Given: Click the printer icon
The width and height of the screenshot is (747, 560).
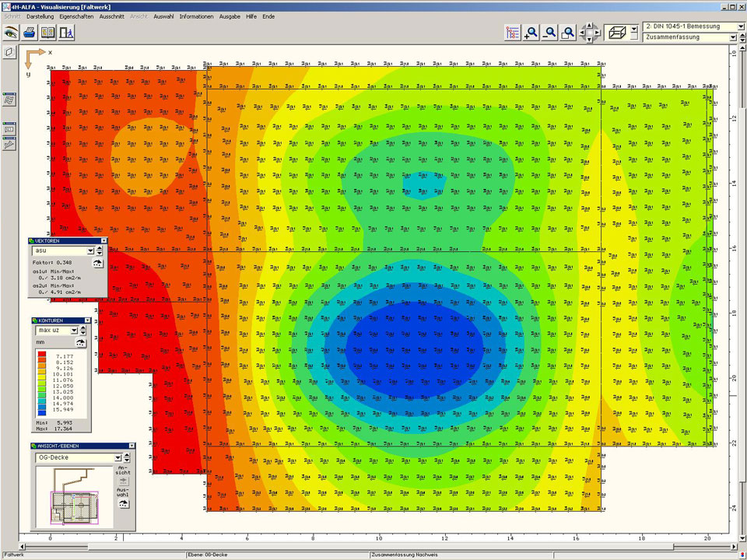Looking at the screenshot, I should (x=30, y=33).
